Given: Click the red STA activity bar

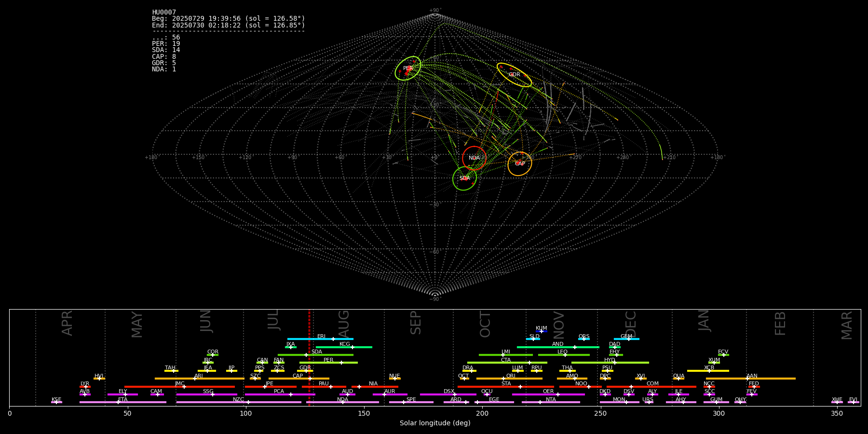Looking at the screenshot, I should (x=506, y=386).
